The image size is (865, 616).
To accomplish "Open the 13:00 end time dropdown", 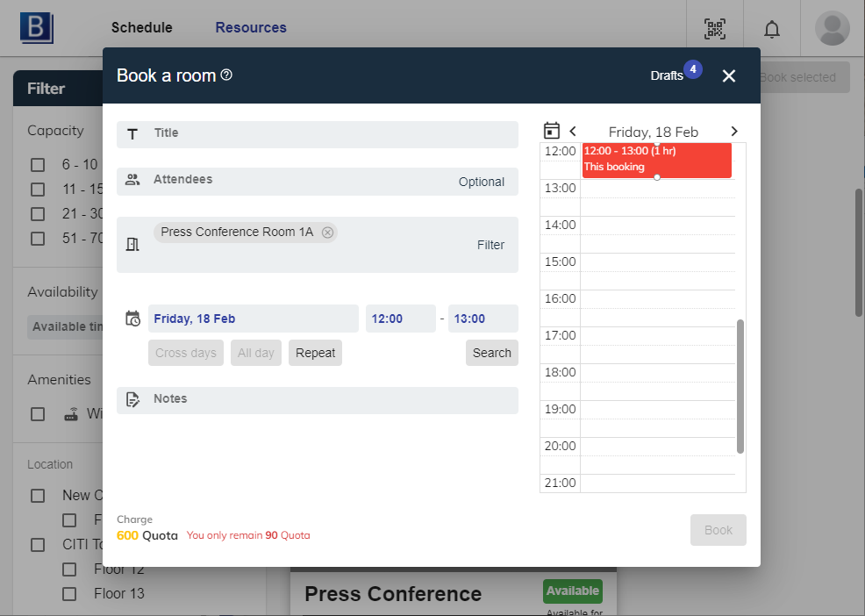I will [x=483, y=319].
